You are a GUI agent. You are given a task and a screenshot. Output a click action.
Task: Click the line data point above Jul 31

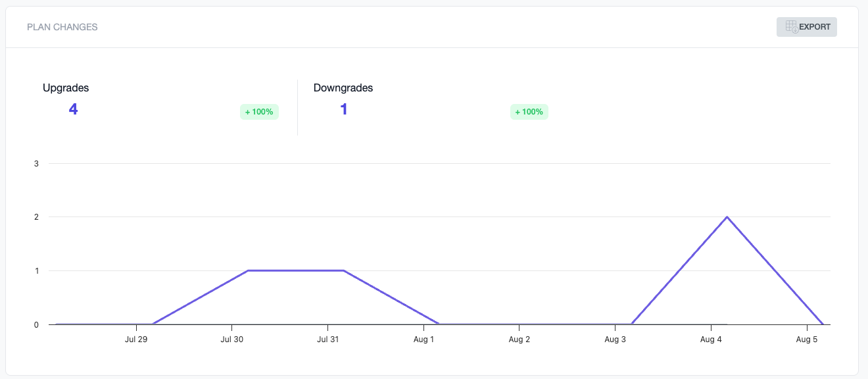[343, 270]
